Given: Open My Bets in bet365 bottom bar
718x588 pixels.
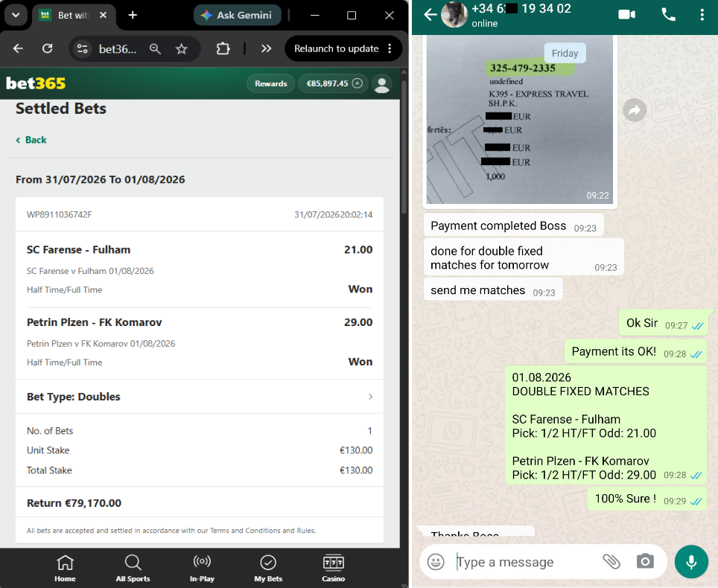Looking at the screenshot, I should tap(268, 569).
